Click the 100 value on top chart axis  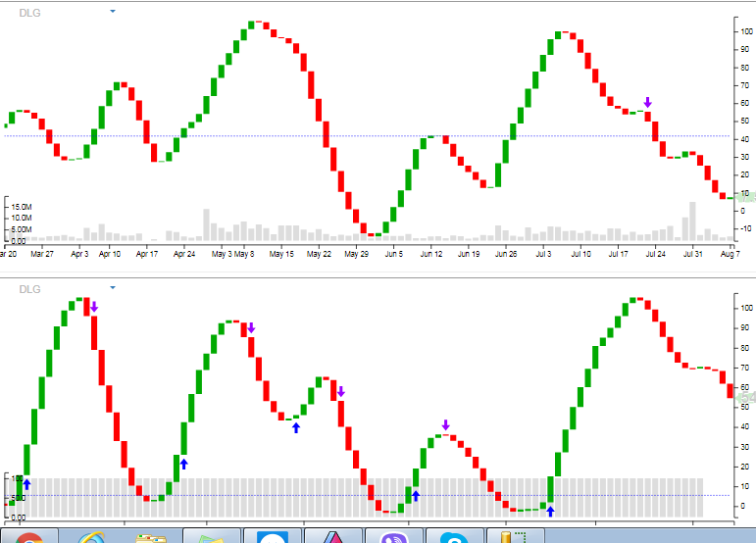747,31
